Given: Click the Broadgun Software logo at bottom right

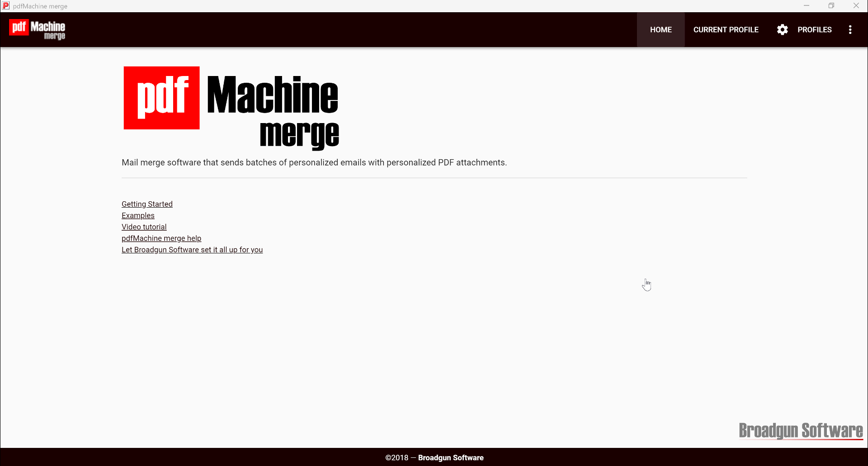Looking at the screenshot, I should [801, 430].
